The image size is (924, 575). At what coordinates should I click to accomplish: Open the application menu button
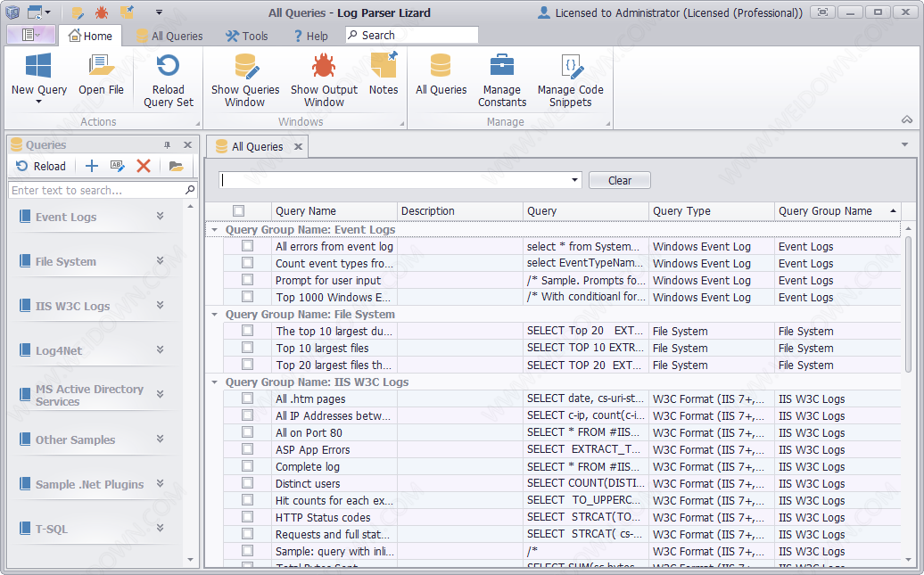click(30, 36)
